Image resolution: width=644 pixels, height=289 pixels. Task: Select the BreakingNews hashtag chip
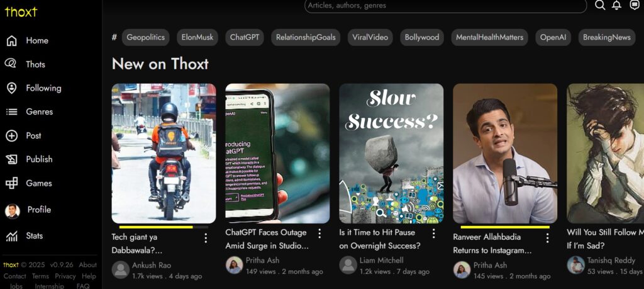[x=607, y=37]
